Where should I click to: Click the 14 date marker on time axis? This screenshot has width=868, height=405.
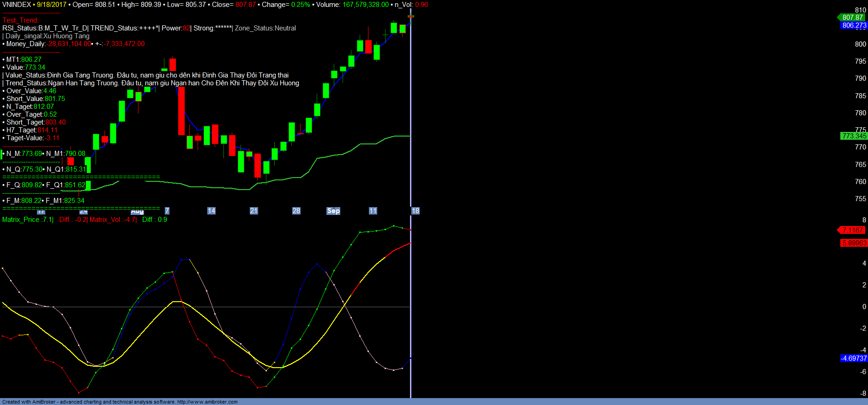211,211
